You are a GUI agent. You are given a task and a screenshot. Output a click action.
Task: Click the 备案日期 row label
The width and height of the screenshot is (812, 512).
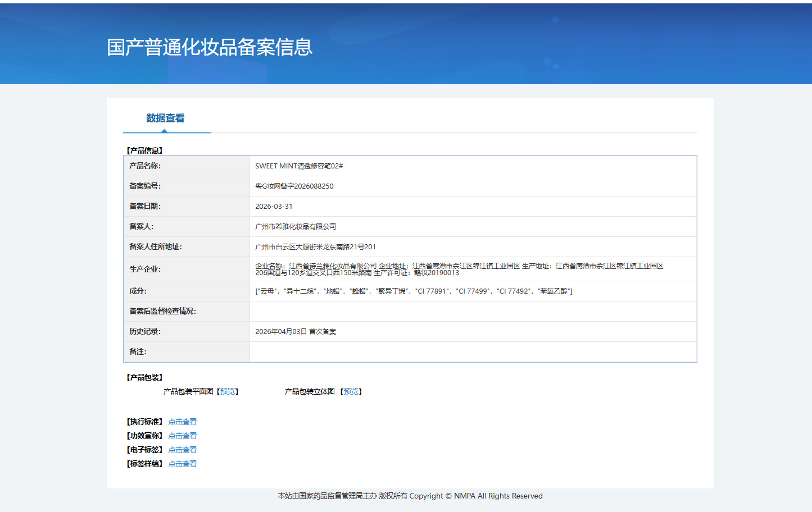[145, 207]
